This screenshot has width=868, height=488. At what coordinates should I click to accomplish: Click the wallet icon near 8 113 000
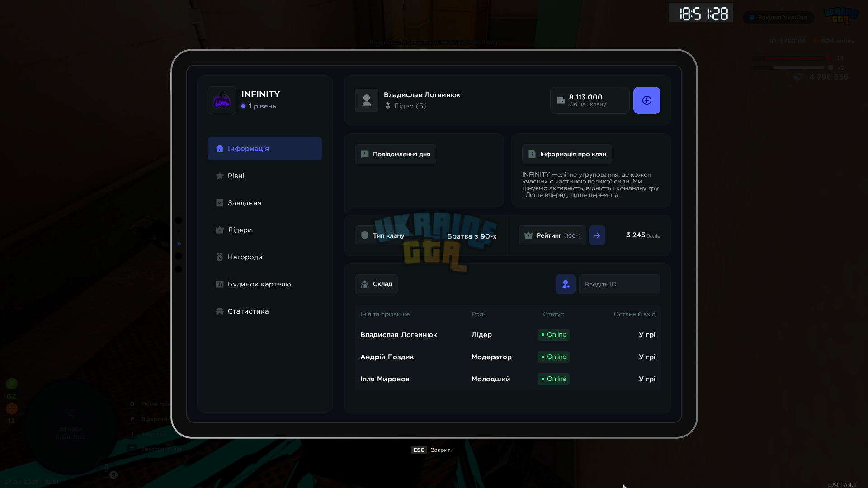click(561, 100)
